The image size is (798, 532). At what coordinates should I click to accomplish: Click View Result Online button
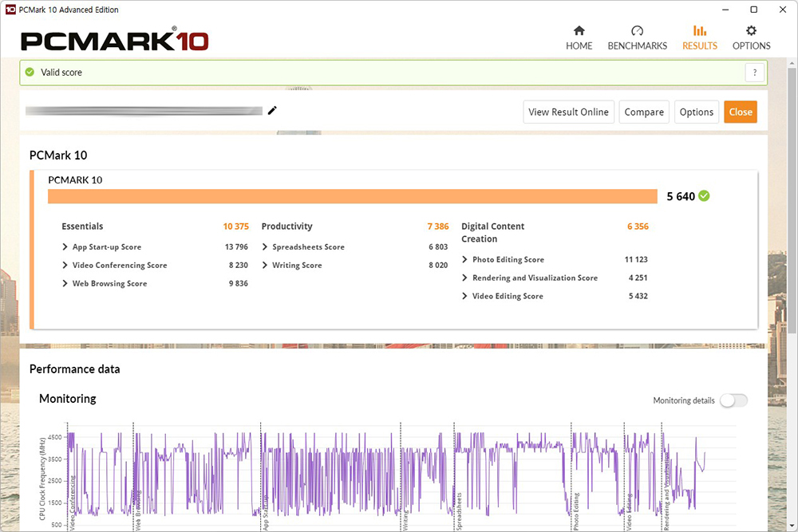click(x=568, y=112)
